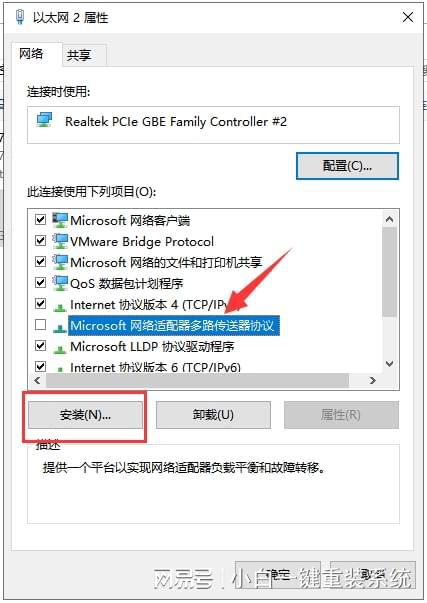
Task: Click the 卸载(U) button
Action: [213, 415]
